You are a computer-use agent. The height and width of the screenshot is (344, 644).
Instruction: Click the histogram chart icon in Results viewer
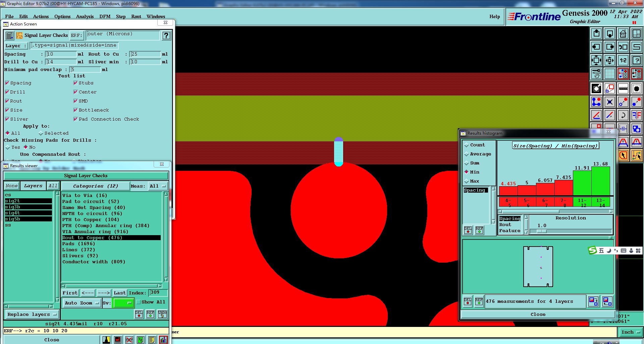163,340
